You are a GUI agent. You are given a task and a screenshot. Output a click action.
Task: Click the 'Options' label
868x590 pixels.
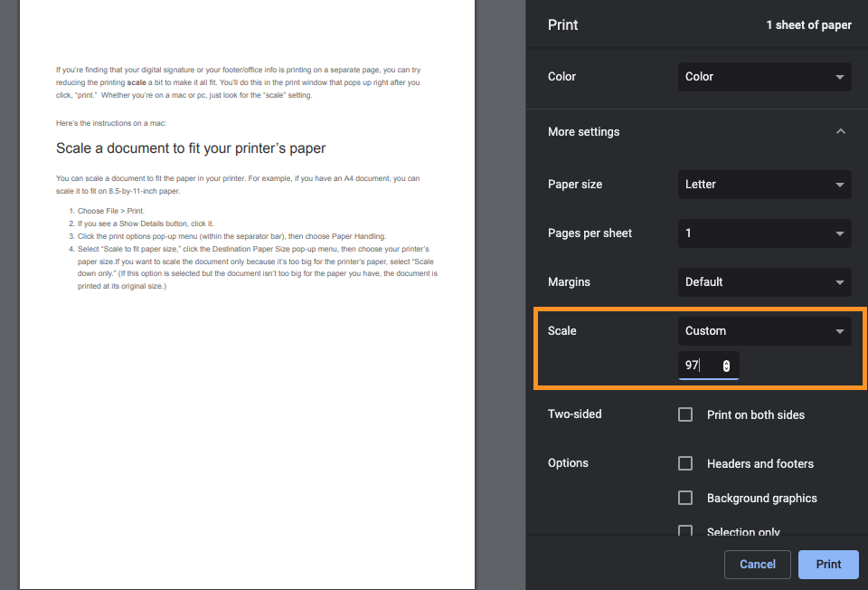tap(568, 463)
